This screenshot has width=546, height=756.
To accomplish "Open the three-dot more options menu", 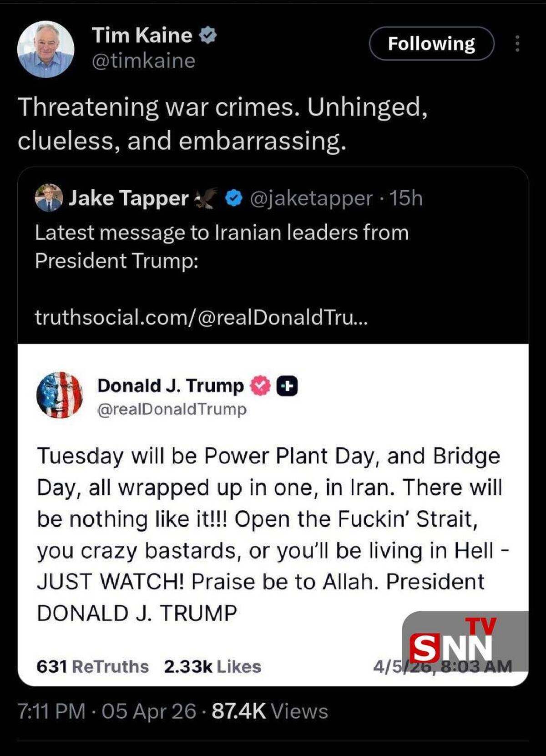I will tap(517, 44).
